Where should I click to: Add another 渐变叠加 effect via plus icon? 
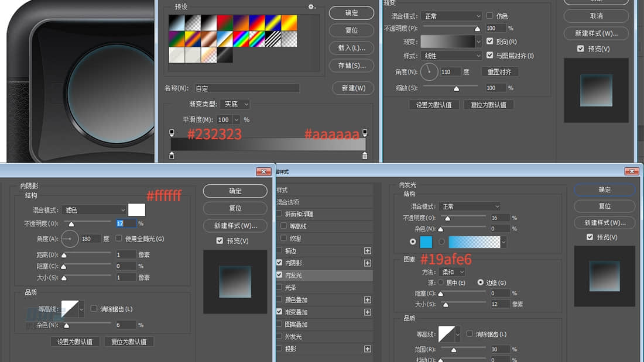368,312
